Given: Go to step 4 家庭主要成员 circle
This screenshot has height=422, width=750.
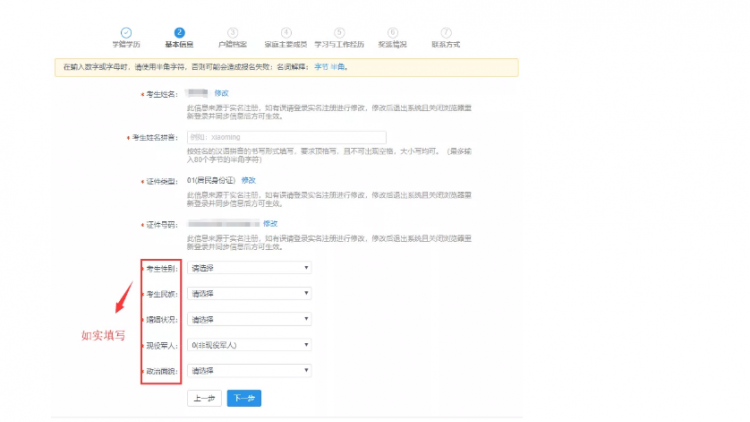Looking at the screenshot, I should pos(286,33).
